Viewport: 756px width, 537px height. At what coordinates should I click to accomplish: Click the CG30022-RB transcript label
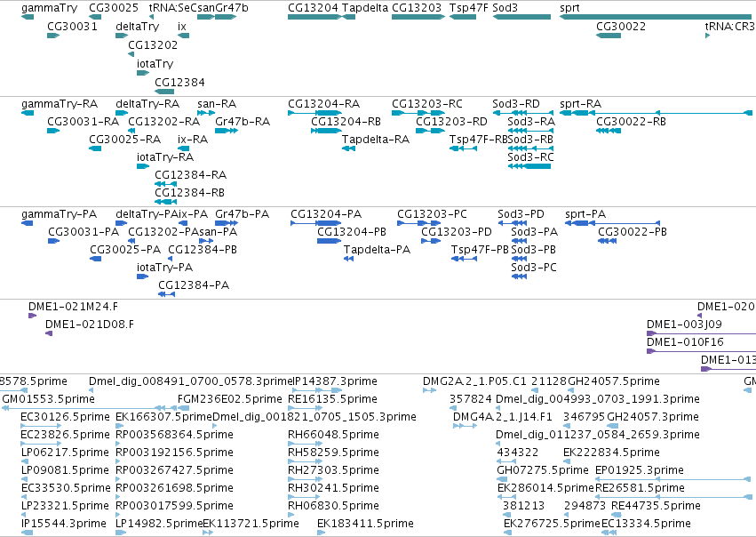click(x=631, y=122)
